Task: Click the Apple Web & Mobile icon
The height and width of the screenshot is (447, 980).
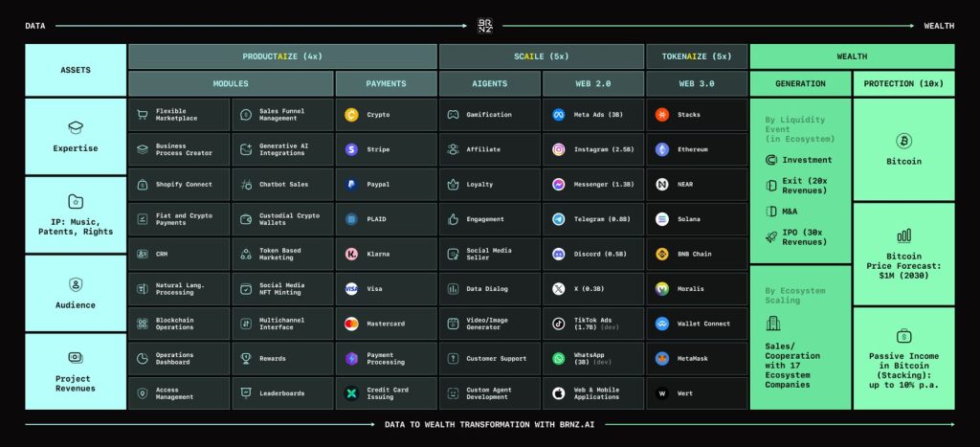Action: point(559,393)
